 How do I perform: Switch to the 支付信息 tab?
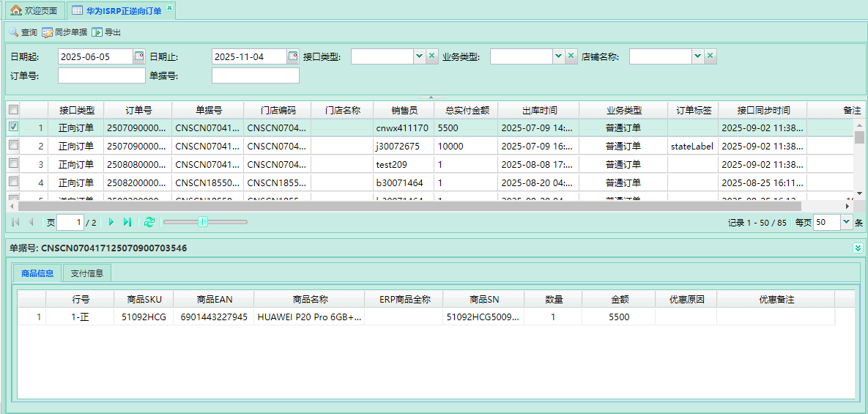coord(86,273)
